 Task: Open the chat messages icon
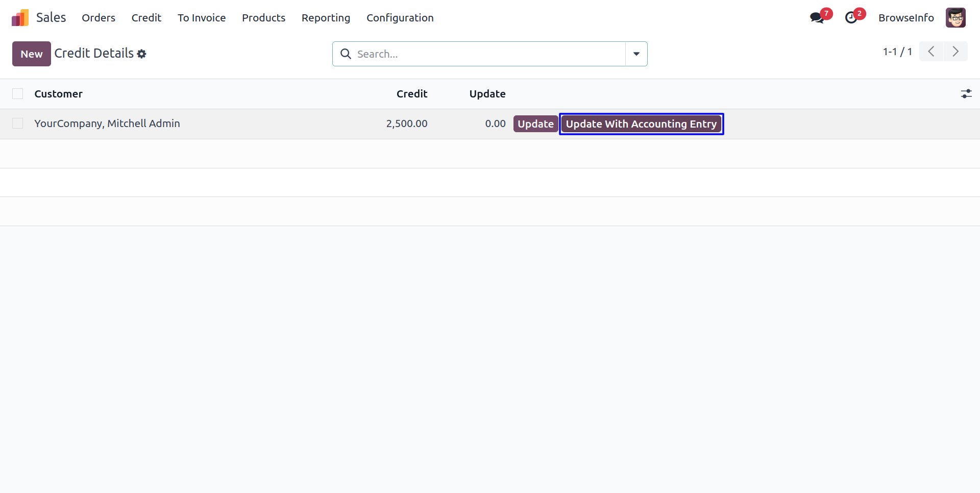[817, 18]
